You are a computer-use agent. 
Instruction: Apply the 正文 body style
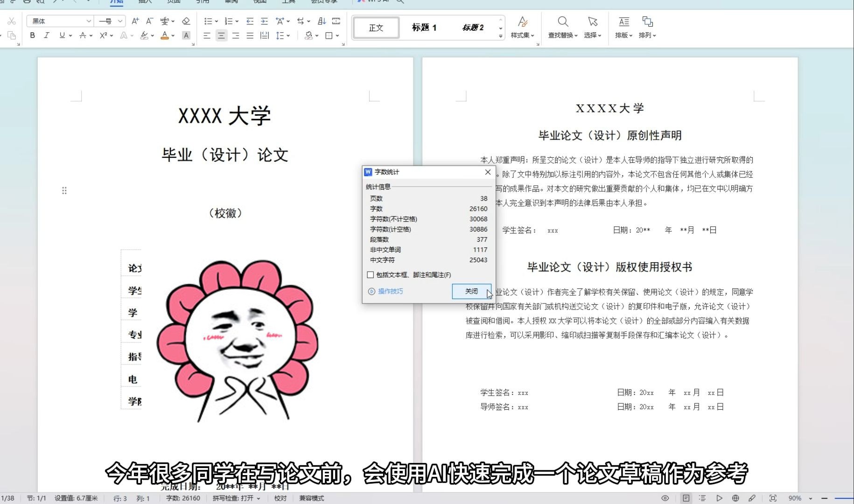coord(376,28)
